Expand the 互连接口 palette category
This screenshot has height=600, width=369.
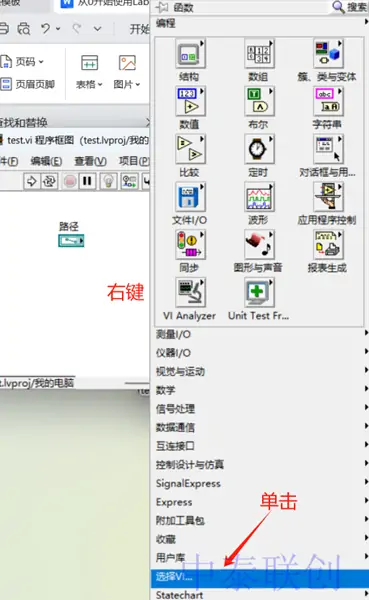[260, 446]
